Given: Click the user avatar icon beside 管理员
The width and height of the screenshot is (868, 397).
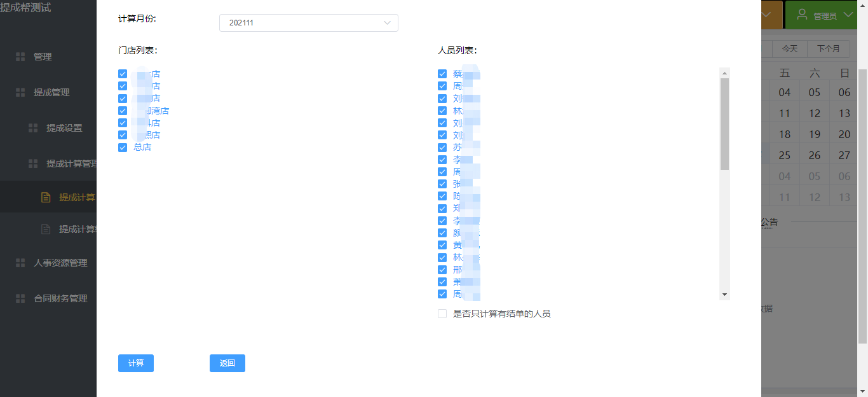Looking at the screenshot, I should pos(802,14).
